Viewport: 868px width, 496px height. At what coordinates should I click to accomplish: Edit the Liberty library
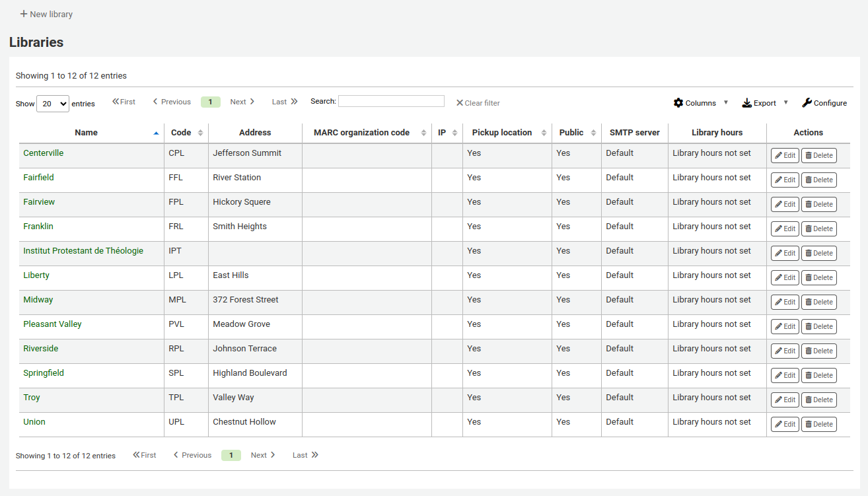pos(785,278)
